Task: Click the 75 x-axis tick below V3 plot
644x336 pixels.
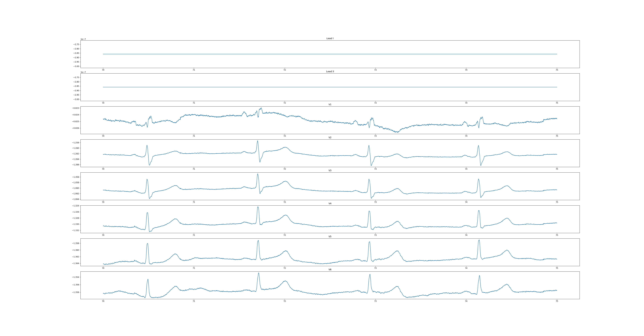Action: click(557, 202)
